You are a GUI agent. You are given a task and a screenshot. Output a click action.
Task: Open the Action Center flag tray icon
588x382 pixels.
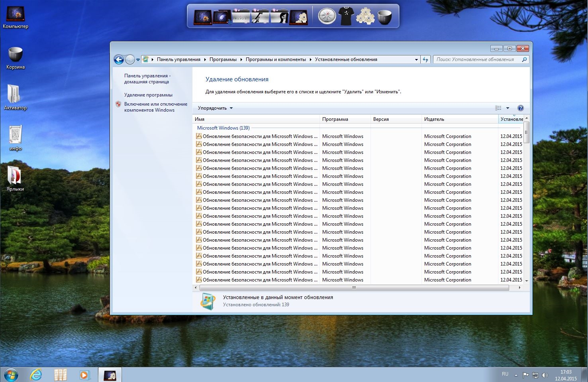coord(525,375)
